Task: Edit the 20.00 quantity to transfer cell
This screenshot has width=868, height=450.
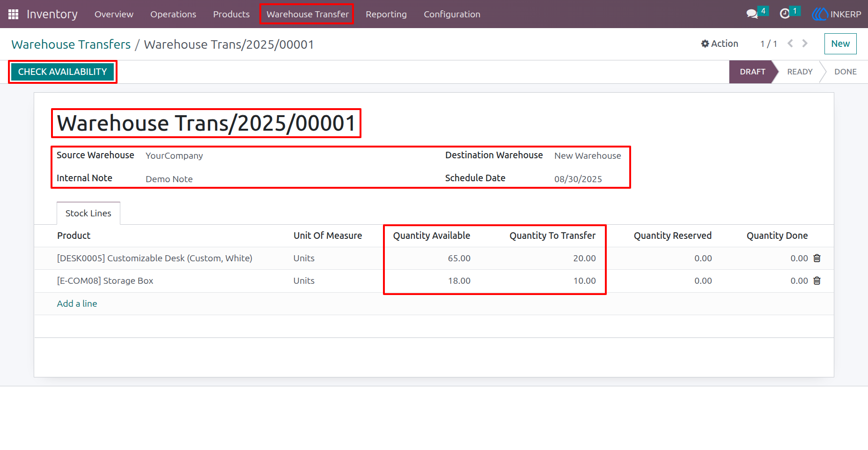Action: point(584,258)
